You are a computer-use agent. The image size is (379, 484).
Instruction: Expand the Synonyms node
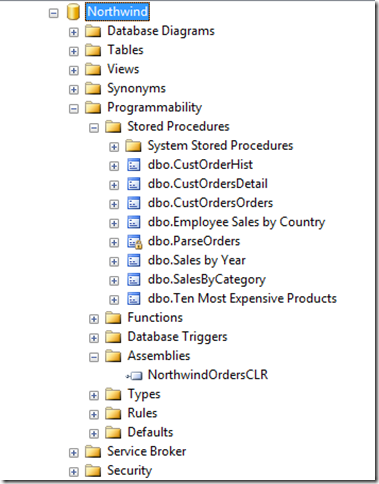[74, 90]
